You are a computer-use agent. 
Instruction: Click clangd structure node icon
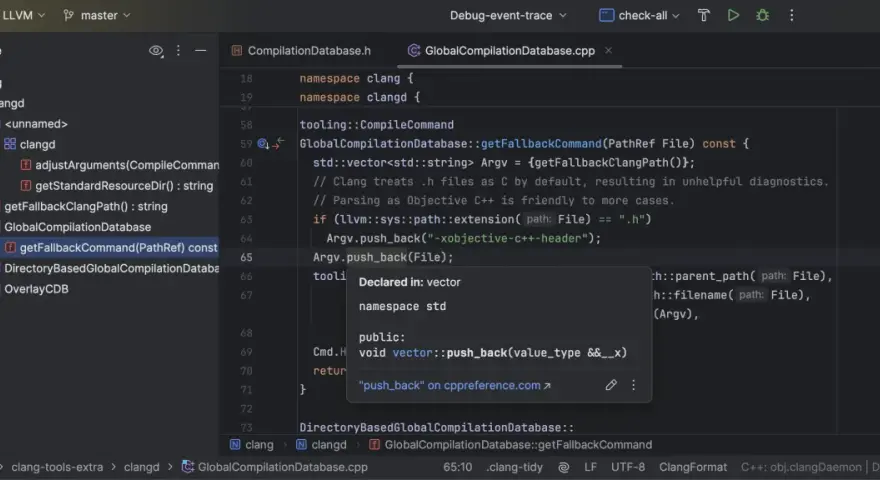(x=10, y=144)
